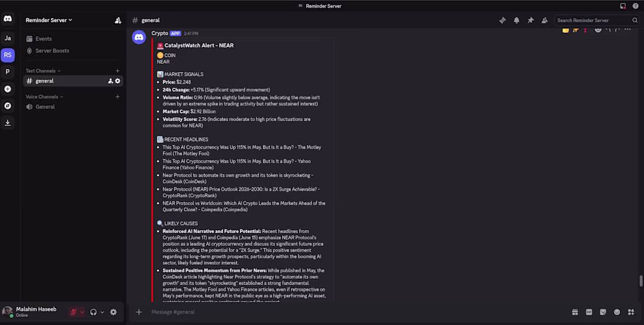The height and width of the screenshot is (325, 644).
Task: Toggle the member list icon
Action: pos(544,20)
